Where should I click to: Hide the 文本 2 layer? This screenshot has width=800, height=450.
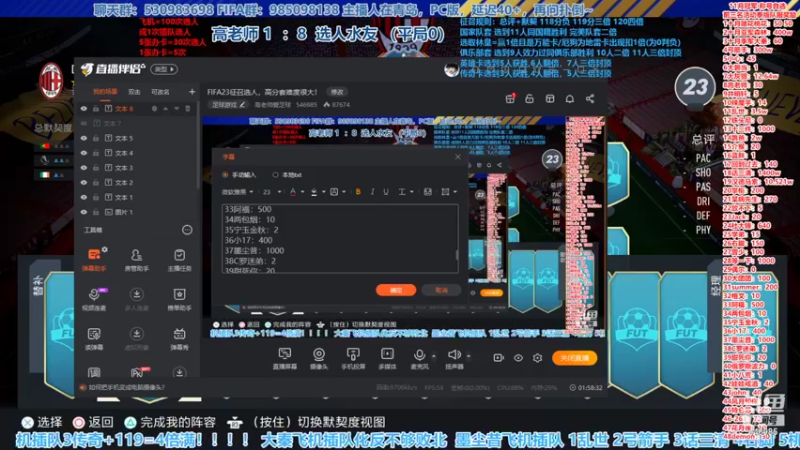tap(84, 183)
